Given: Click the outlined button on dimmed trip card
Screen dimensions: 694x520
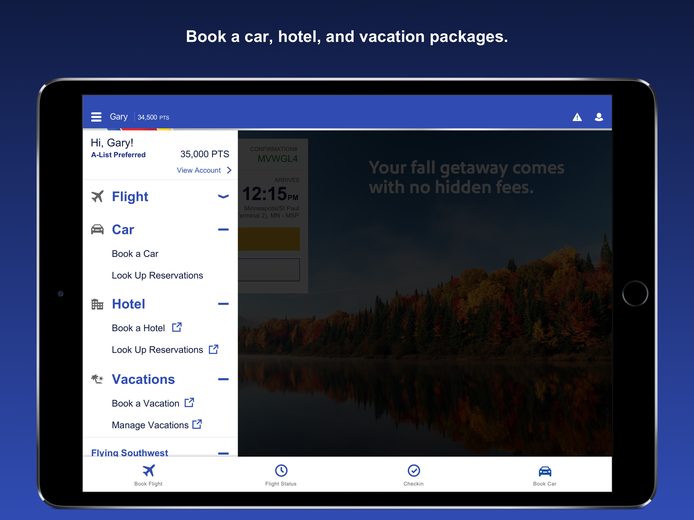Looking at the screenshot, I should click(269, 269).
